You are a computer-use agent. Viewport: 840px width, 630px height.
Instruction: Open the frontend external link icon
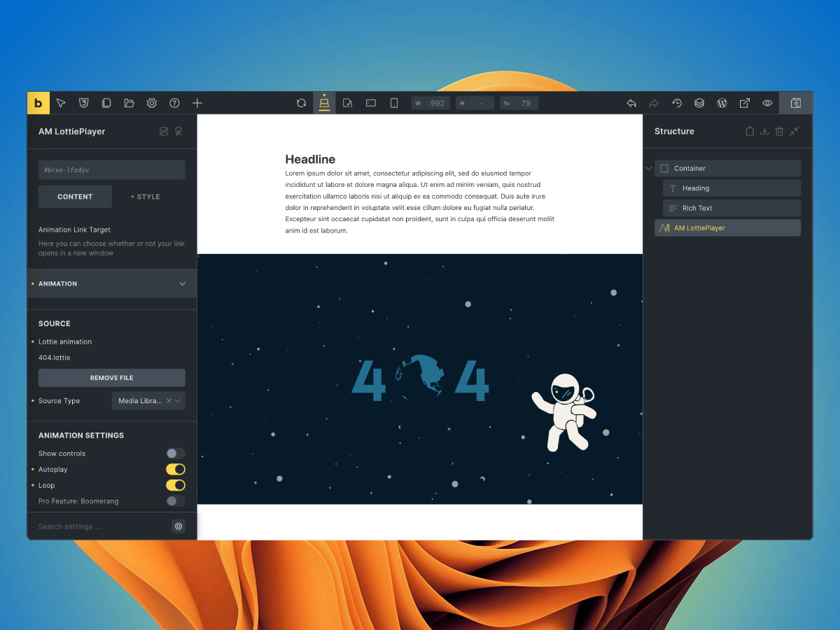745,103
